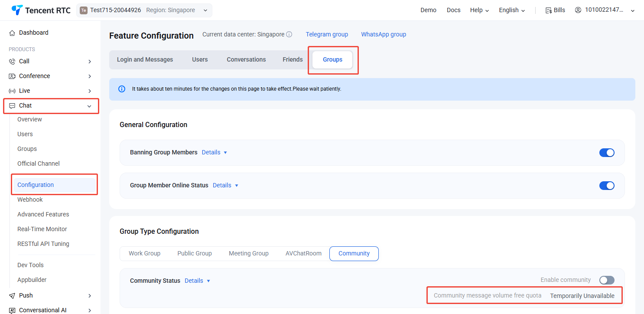Click the General Configuration heading
This screenshot has height=314, width=644.
point(153,125)
